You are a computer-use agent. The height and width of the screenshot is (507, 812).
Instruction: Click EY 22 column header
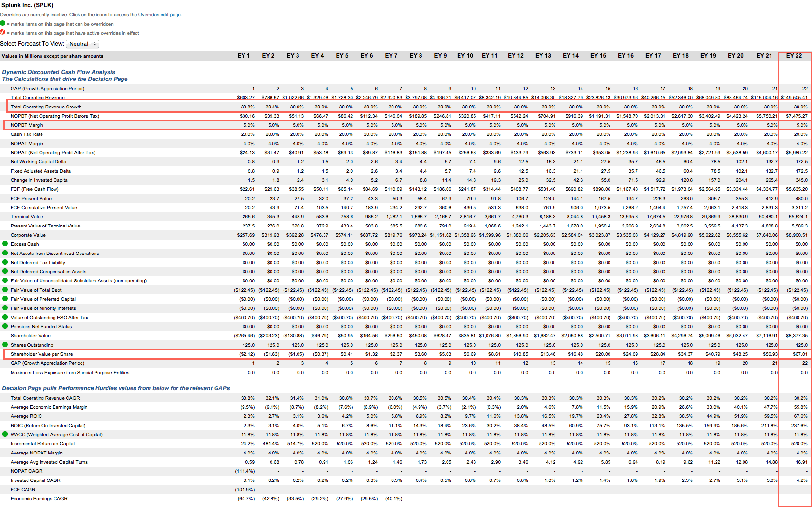click(x=794, y=56)
